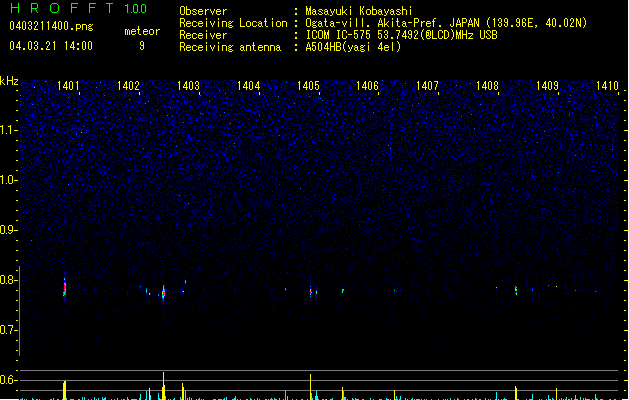
Task: Click the 1409 time axis label
Action: point(547,85)
